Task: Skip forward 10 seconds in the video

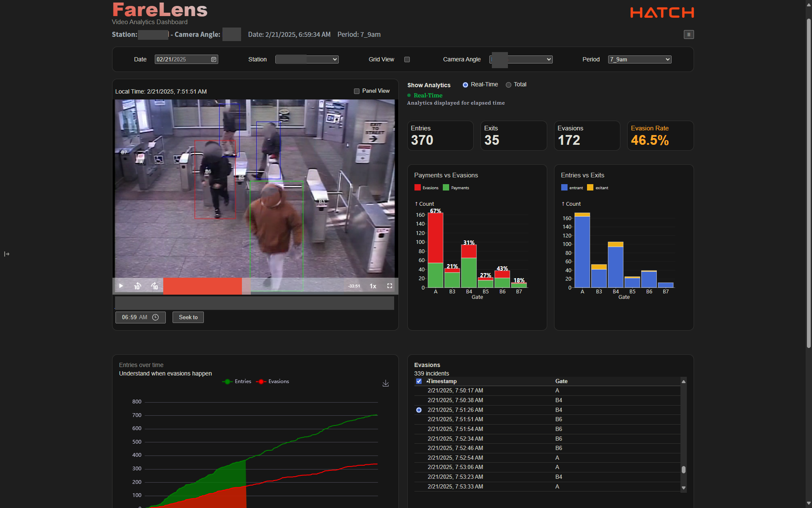Action: click(154, 286)
